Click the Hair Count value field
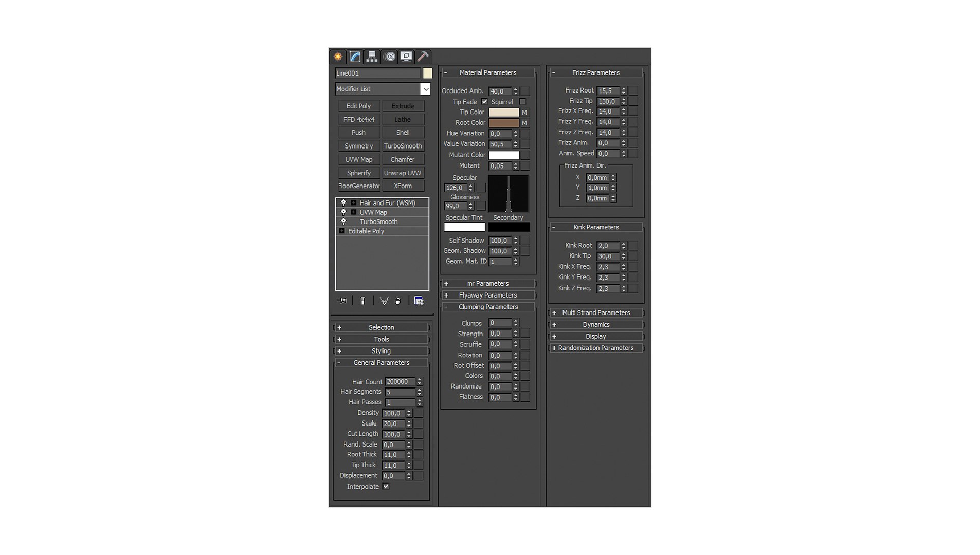This screenshot has width=980, height=555. [400, 382]
